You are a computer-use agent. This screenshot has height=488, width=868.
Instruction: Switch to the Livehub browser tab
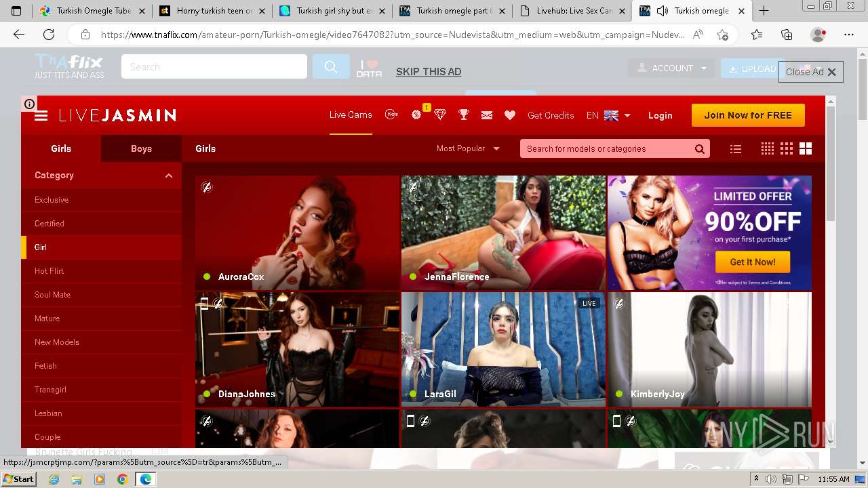click(x=573, y=11)
